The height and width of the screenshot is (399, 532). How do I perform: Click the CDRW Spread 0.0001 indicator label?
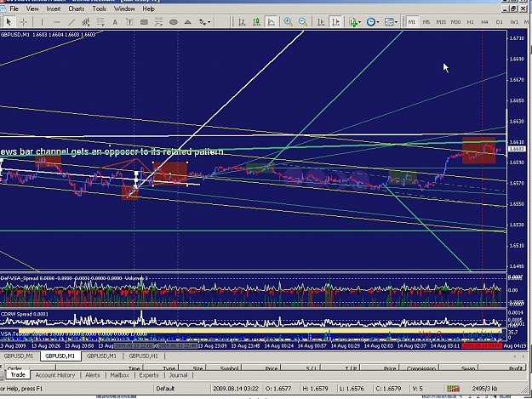click(x=25, y=314)
